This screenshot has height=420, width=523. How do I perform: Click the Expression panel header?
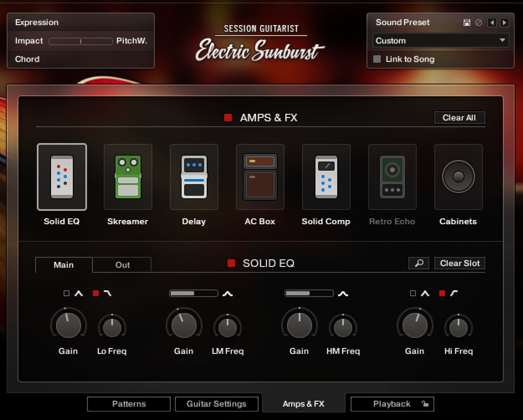pos(81,22)
